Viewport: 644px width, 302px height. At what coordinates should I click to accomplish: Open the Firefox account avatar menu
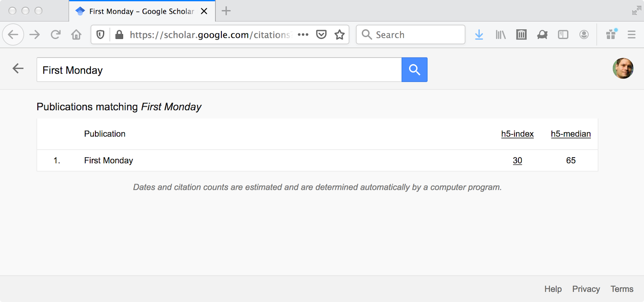pyautogui.click(x=584, y=35)
